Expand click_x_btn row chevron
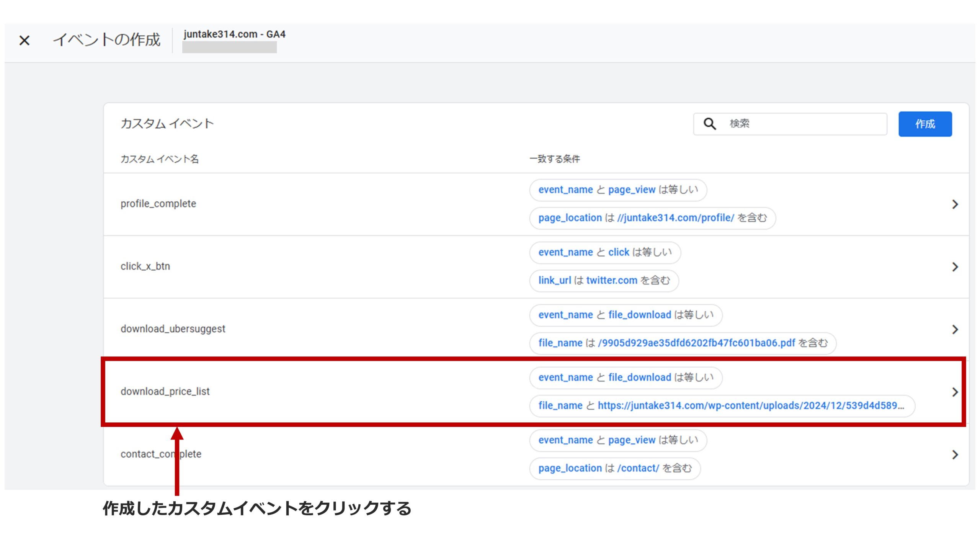The image size is (980, 546). 955,267
